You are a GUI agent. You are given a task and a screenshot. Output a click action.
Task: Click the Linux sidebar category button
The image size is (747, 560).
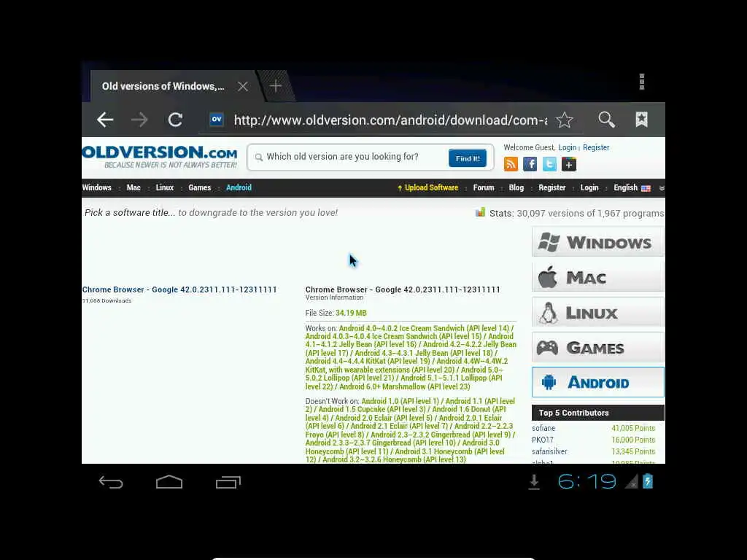tap(598, 312)
